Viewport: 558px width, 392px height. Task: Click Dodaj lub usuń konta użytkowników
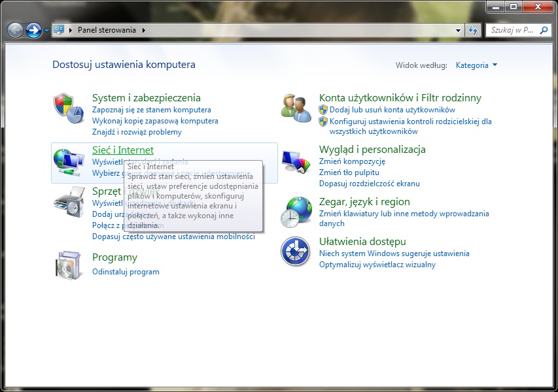[x=392, y=110]
